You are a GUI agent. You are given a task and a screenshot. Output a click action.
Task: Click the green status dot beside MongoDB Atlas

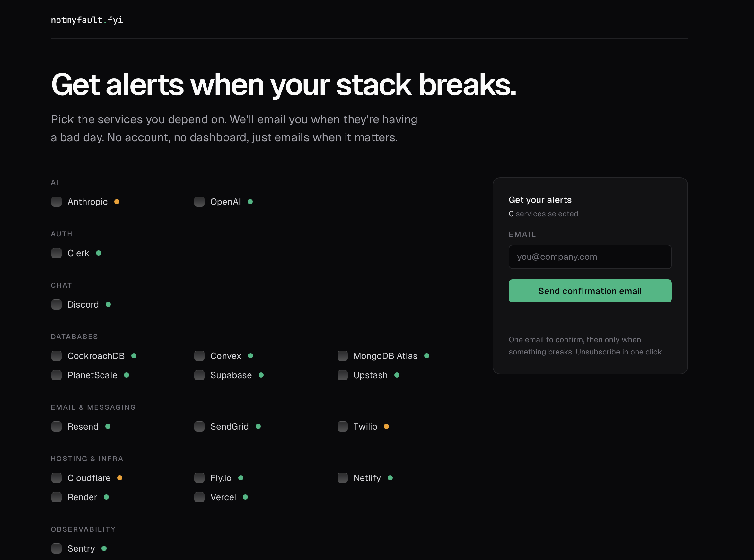[427, 356]
